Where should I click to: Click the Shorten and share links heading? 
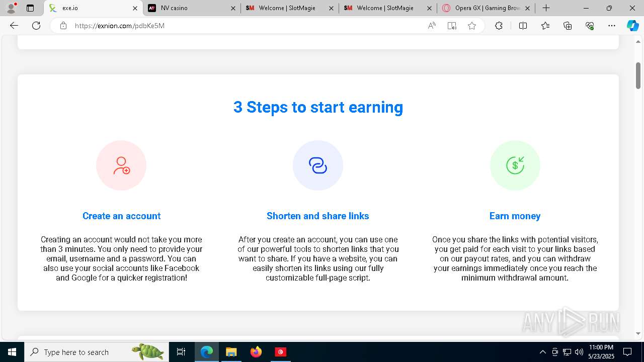(x=318, y=216)
